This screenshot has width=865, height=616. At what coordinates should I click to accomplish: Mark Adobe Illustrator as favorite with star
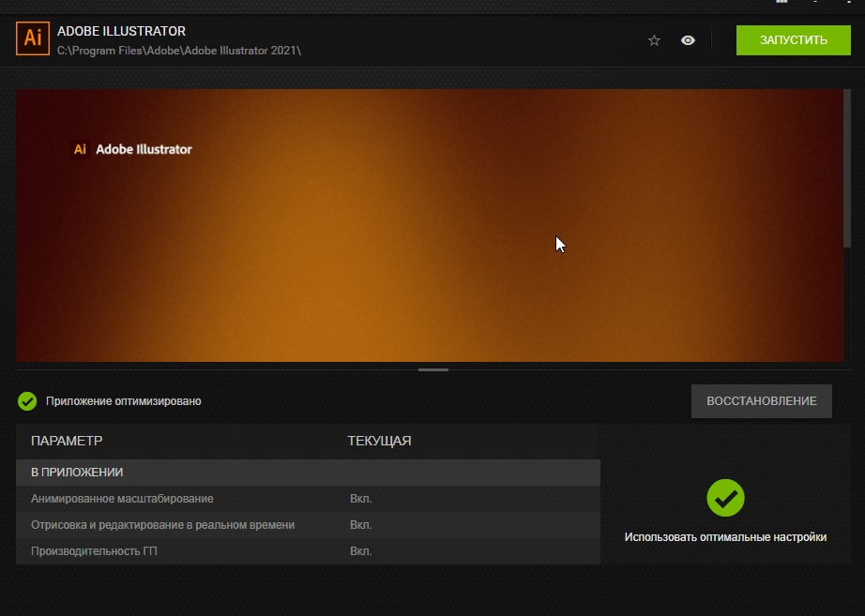654,40
